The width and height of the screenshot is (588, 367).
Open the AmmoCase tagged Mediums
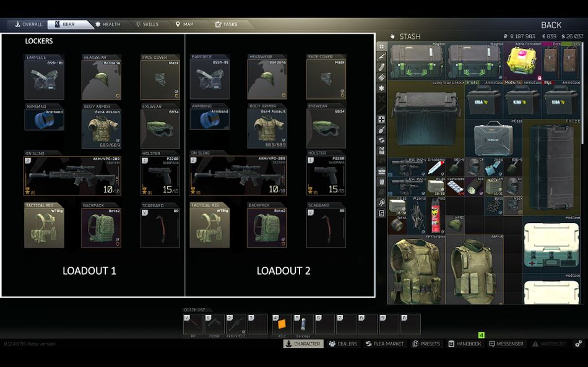click(x=522, y=100)
